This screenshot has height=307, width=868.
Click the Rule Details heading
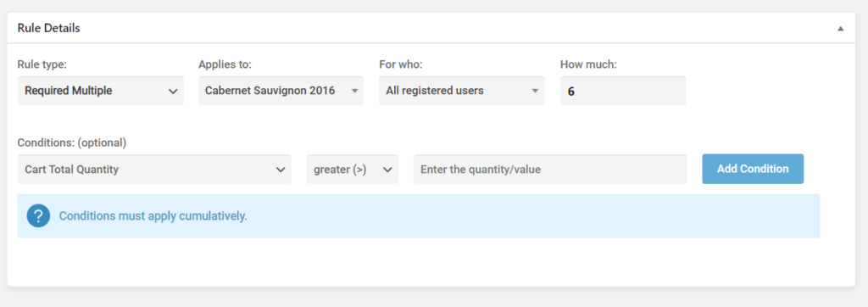click(48, 28)
